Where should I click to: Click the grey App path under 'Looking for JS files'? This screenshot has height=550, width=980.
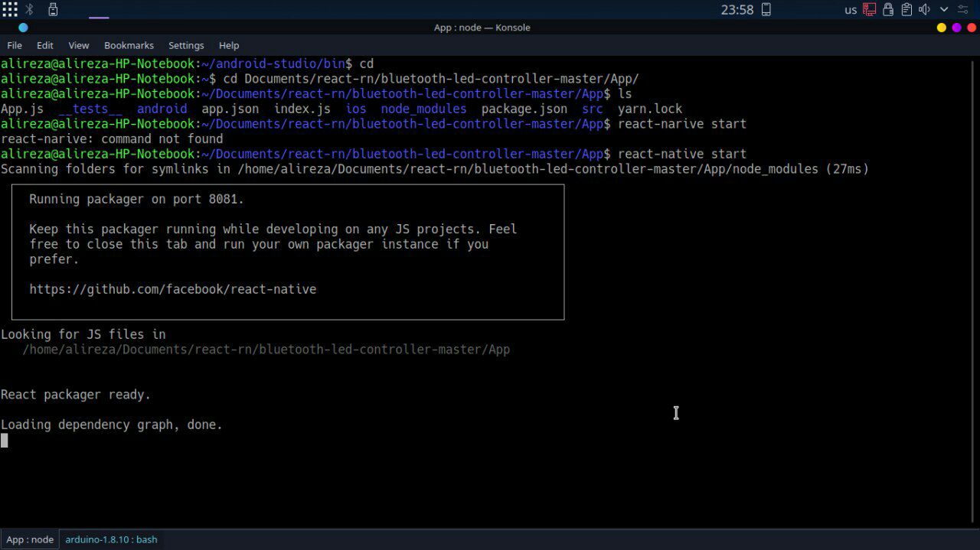coord(266,350)
